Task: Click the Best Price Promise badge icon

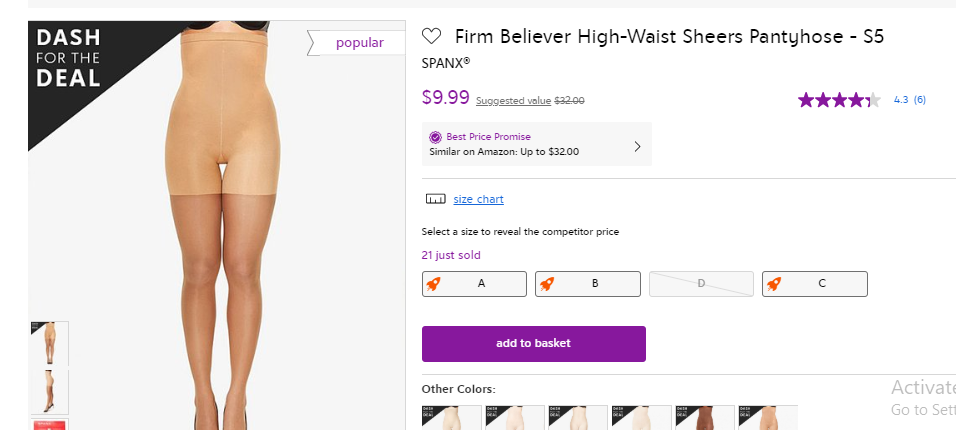Action: pyautogui.click(x=435, y=137)
